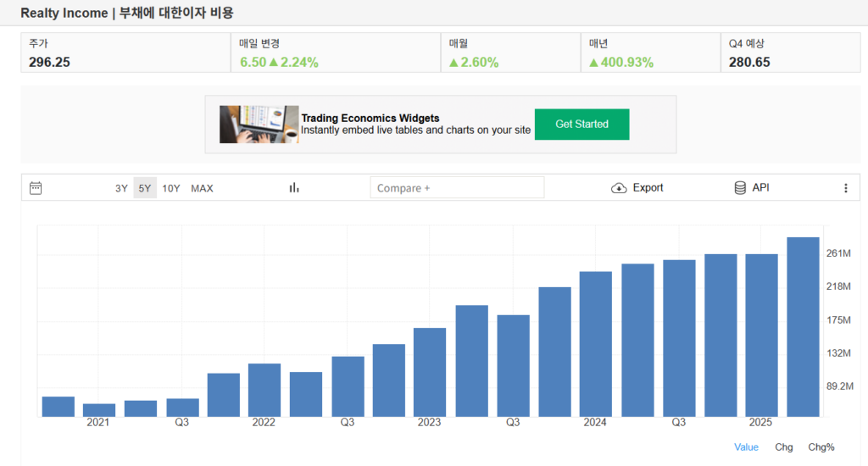Click the first bar before 2021

coord(58,407)
